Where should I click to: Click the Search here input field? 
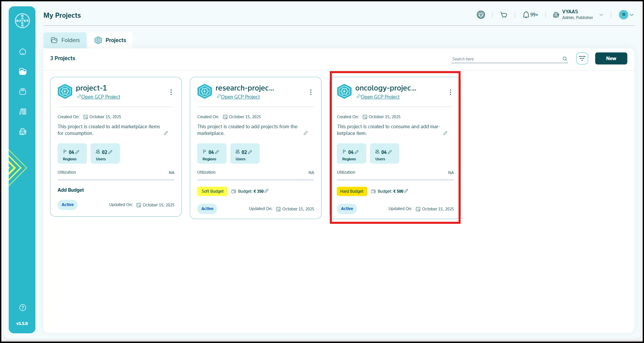[x=506, y=59]
